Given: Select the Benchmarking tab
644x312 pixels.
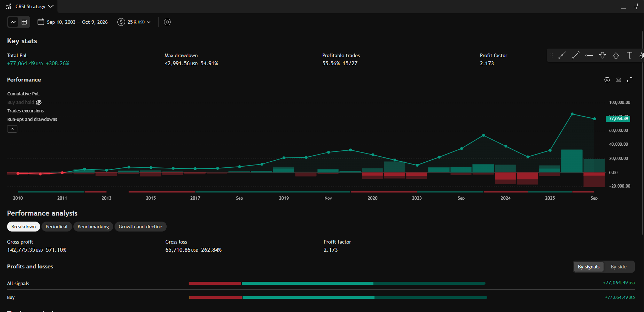Looking at the screenshot, I should (93, 227).
